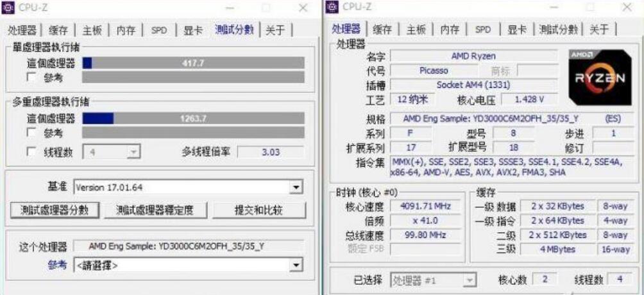Minimize the right CPU-Z window
This screenshot has width=644, height=295.
[x=554, y=7]
